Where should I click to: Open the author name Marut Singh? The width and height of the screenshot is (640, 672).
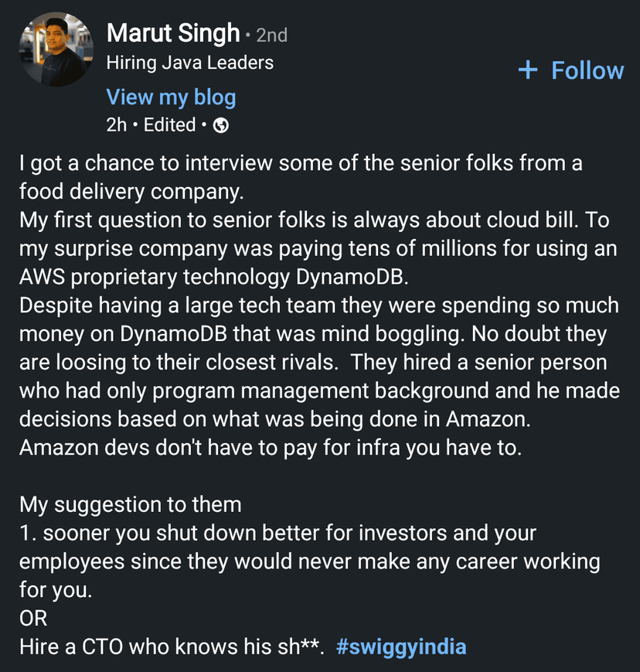(x=173, y=33)
